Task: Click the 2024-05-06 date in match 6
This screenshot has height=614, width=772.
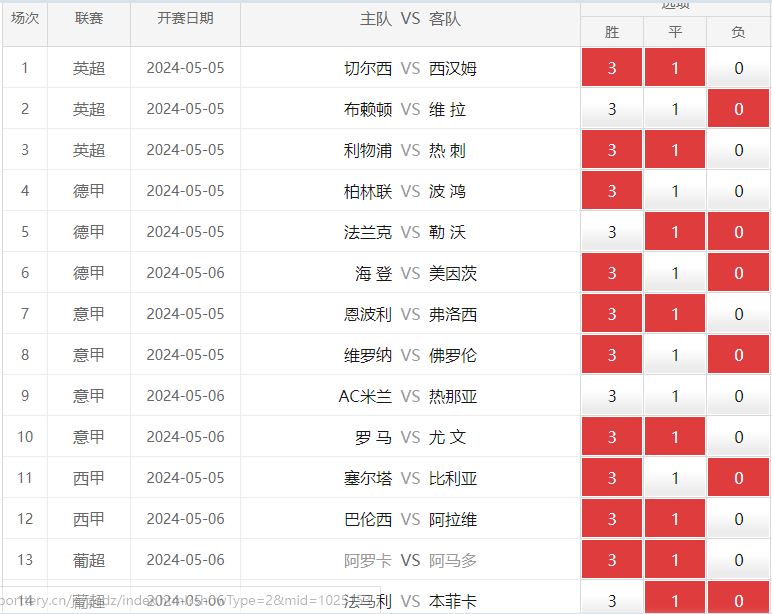Action: point(185,273)
